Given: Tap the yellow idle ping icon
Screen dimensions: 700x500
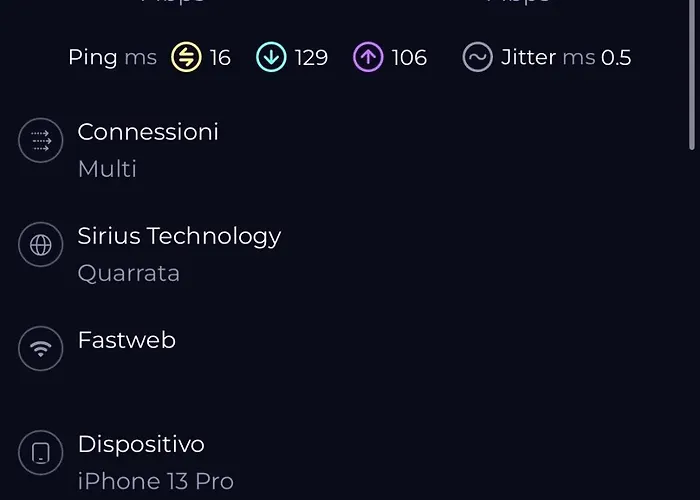Looking at the screenshot, I should click(186, 57).
